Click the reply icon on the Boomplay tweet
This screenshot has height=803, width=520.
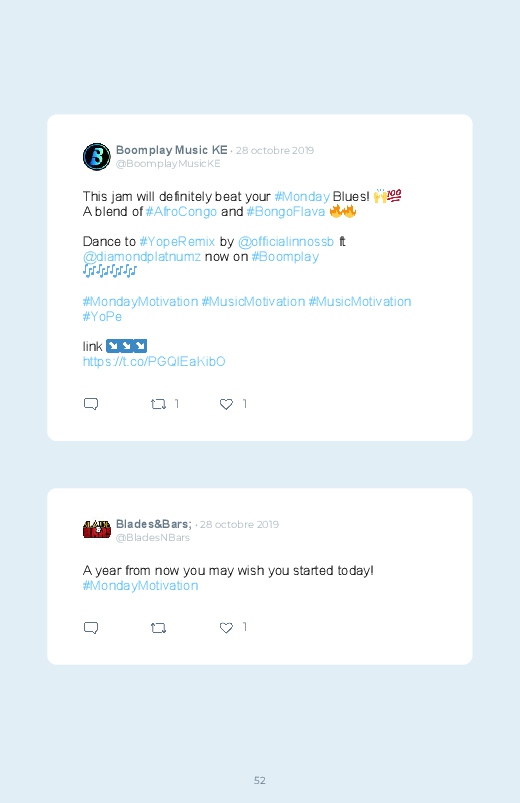point(91,404)
